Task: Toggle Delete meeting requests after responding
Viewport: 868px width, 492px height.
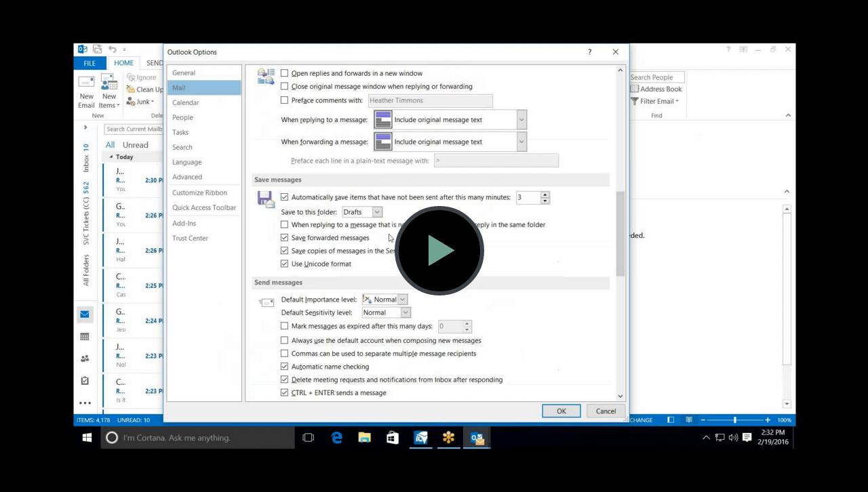Action: pos(285,380)
